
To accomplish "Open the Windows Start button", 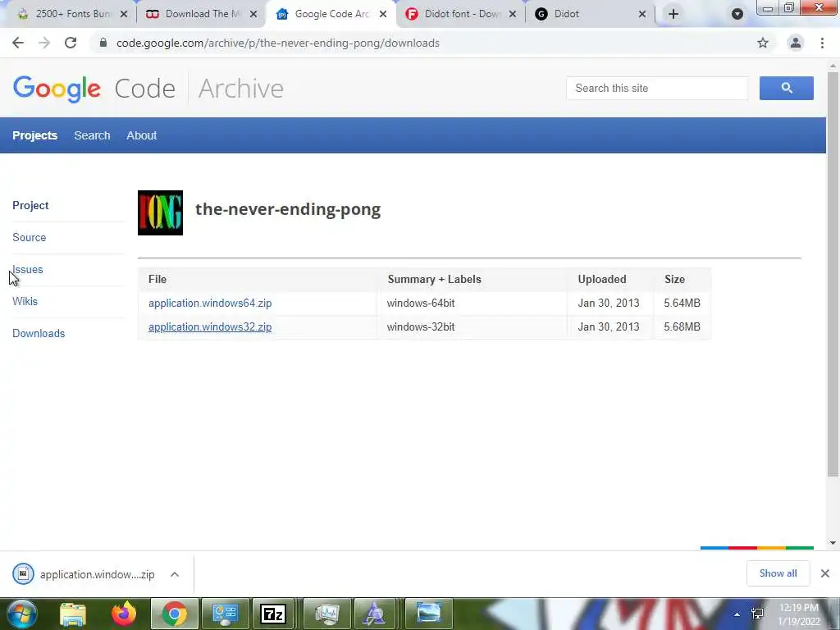I will 21,614.
